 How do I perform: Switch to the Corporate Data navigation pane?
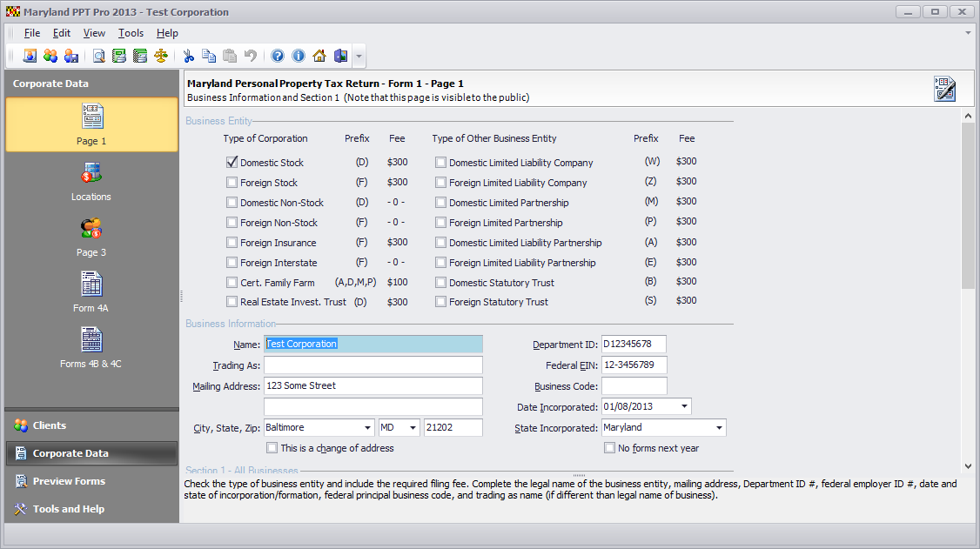pos(91,453)
